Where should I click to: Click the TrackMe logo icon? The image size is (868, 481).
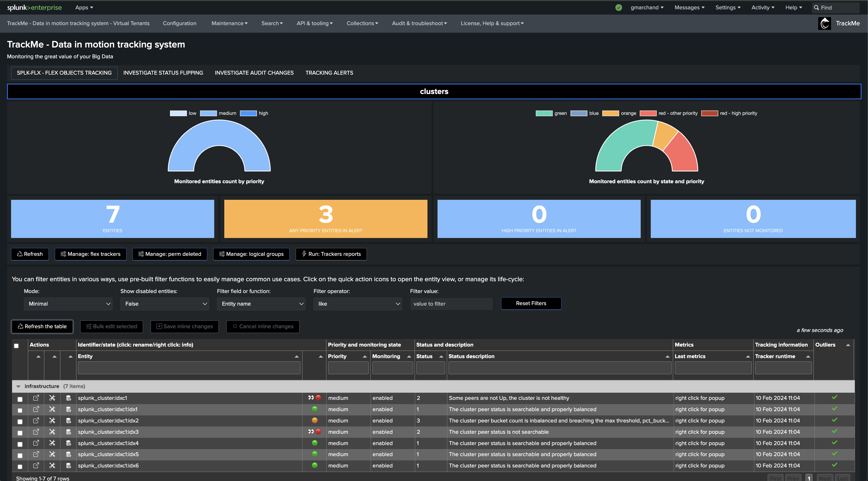(x=824, y=23)
